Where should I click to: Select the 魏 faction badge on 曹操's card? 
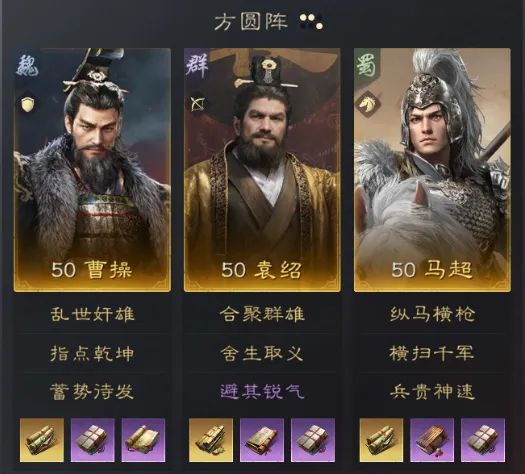[27, 67]
